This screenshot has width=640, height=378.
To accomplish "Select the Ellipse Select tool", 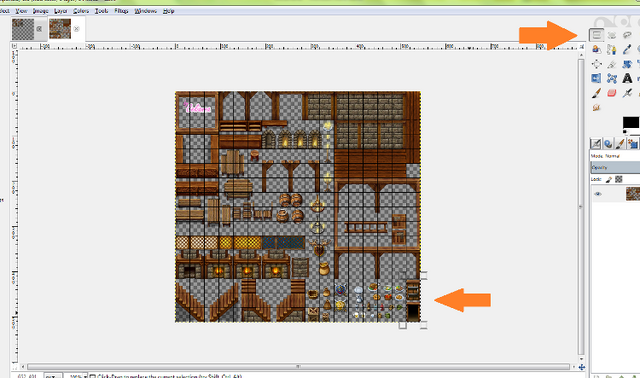I will 611,35.
